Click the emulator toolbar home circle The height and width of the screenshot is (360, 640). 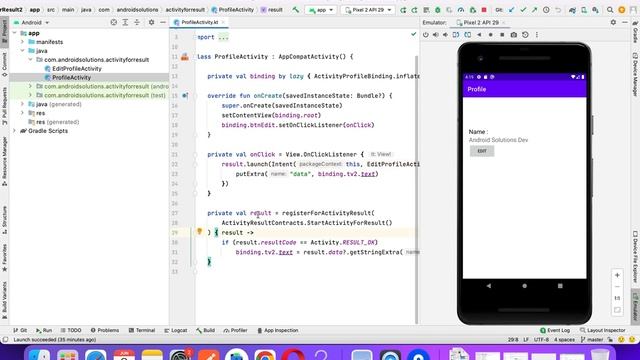(x=491, y=35)
